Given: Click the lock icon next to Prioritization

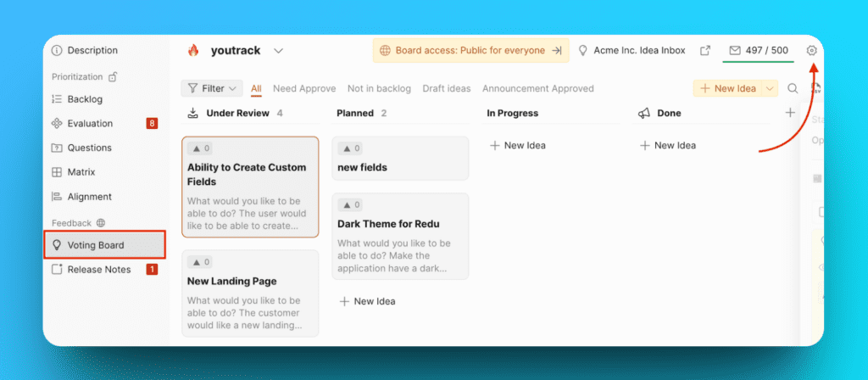Looking at the screenshot, I should [113, 76].
